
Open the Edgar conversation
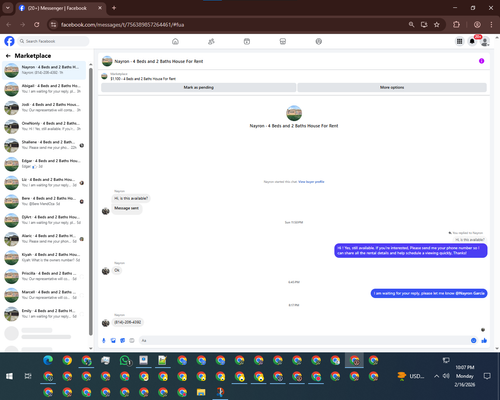(x=44, y=164)
